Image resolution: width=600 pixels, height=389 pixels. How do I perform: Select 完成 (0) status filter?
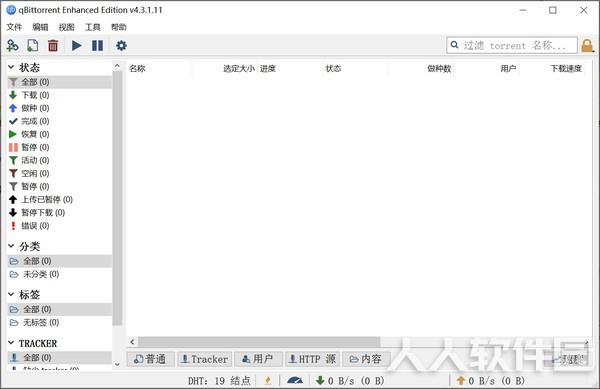pyautogui.click(x=59, y=121)
